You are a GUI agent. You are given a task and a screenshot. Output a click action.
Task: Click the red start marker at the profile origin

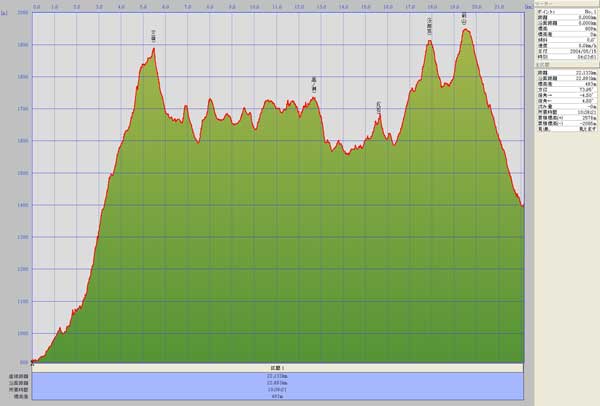[x=32, y=361]
